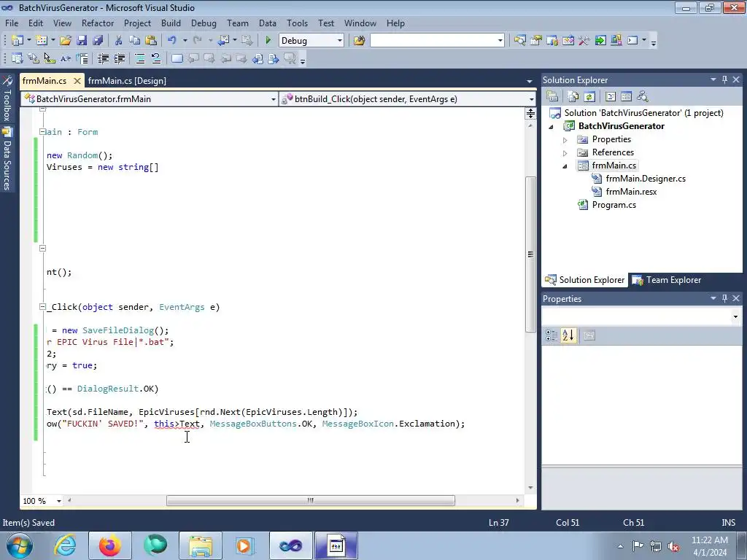Open the Refactor menu

[98, 23]
